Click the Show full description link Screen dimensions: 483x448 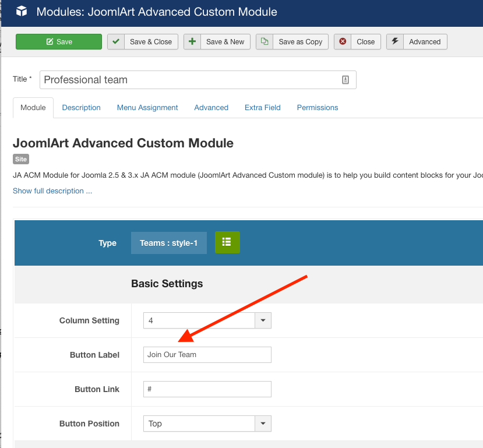(52, 191)
